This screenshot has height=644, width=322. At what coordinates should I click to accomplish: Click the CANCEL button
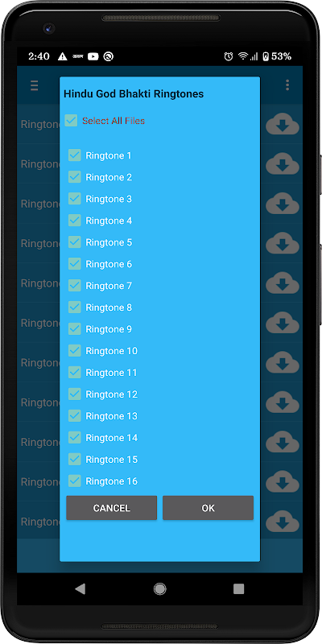coord(112,508)
